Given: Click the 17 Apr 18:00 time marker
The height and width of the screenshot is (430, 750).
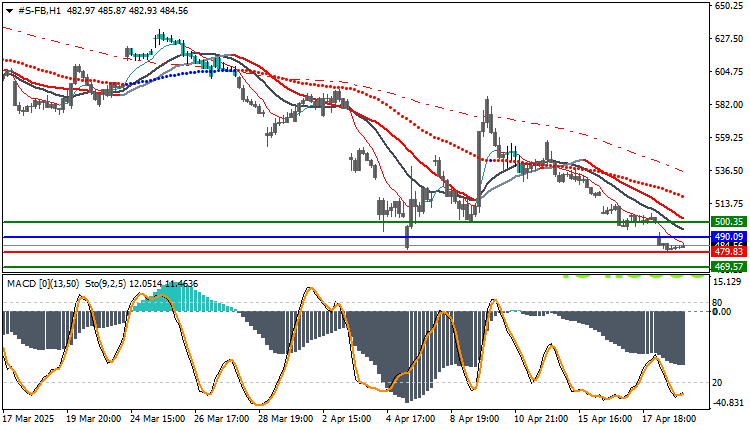Looking at the screenshot, I should (669, 419).
